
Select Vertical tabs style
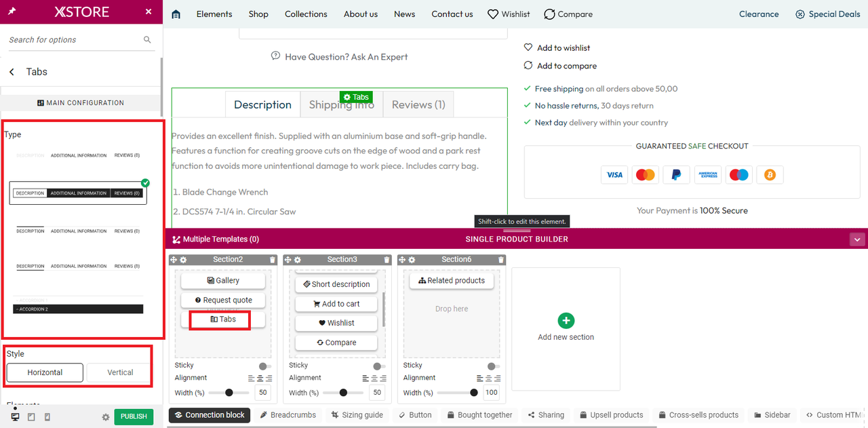click(x=120, y=372)
